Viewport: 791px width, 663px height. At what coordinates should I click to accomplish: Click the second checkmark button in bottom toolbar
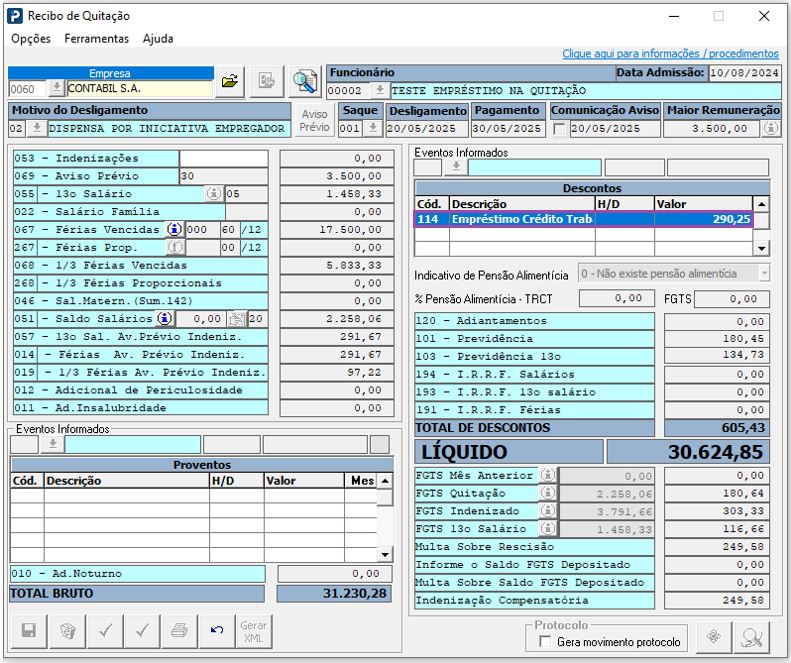(x=142, y=631)
